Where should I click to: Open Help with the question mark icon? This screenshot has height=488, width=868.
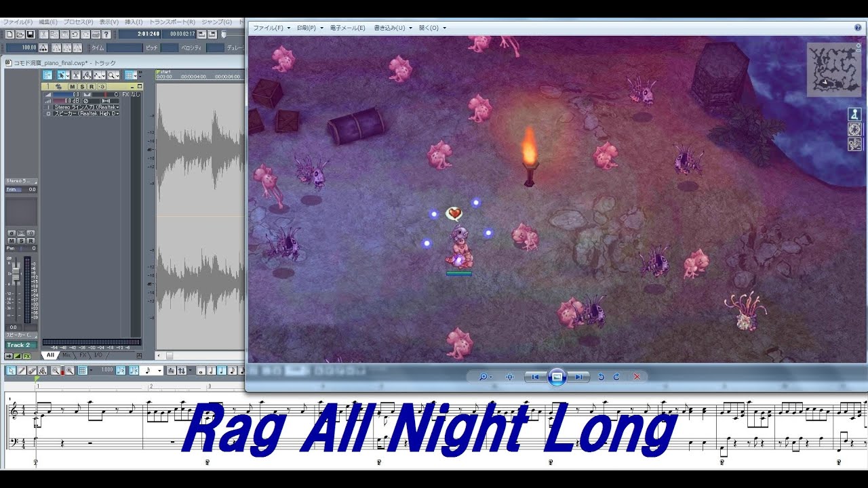click(x=106, y=35)
